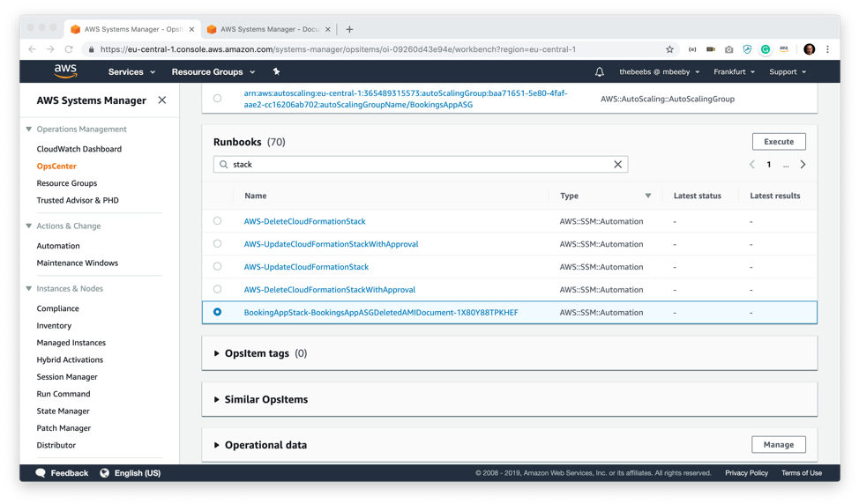The width and height of the screenshot is (859, 504).
Task: Open Privacy Policy link
Action: 746,473
